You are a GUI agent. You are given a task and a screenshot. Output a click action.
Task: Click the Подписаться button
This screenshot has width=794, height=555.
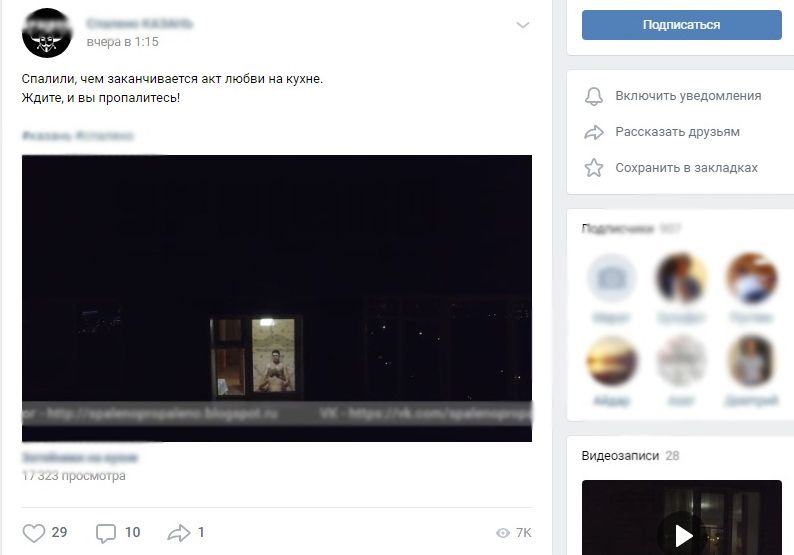tap(682, 25)
